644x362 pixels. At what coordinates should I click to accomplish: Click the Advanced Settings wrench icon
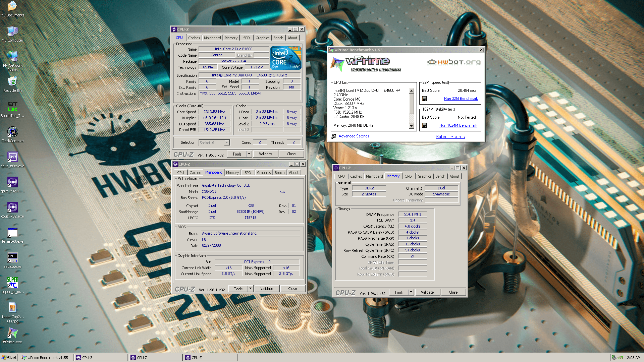pos(333,136)
